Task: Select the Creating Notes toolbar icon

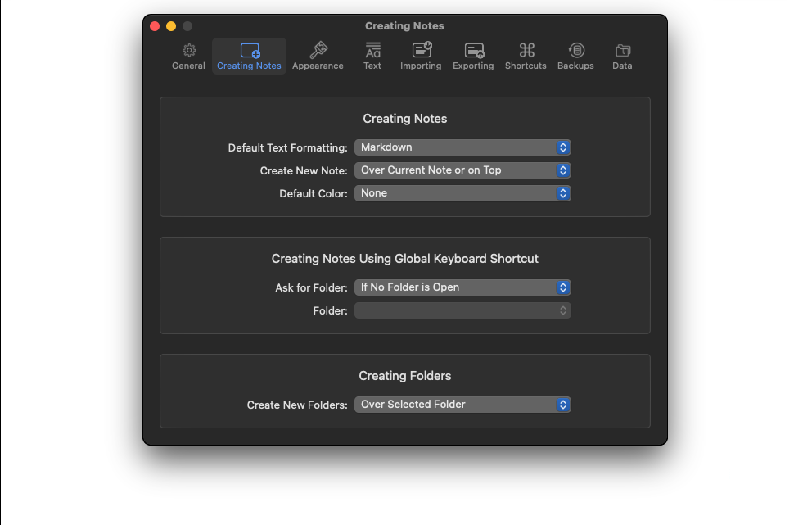Action: click(250, 51)
